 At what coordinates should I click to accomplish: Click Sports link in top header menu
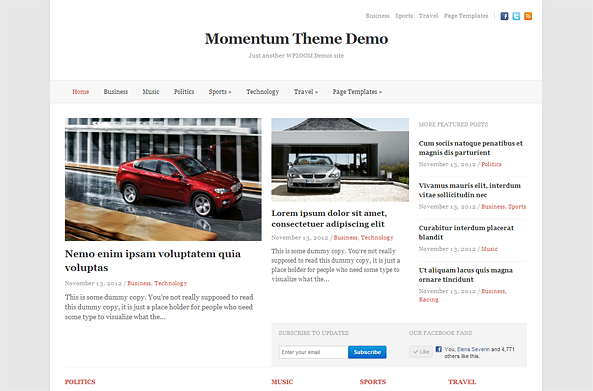point(404,16)
